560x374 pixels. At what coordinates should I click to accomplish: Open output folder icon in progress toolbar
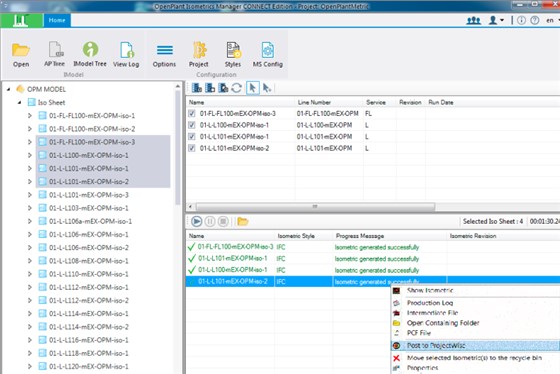[242, 221]
